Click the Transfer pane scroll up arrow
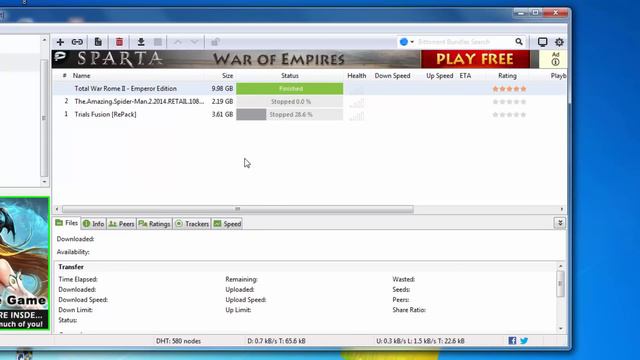The image size is (640, 360). pyautogui.click(x=560, y=266)
